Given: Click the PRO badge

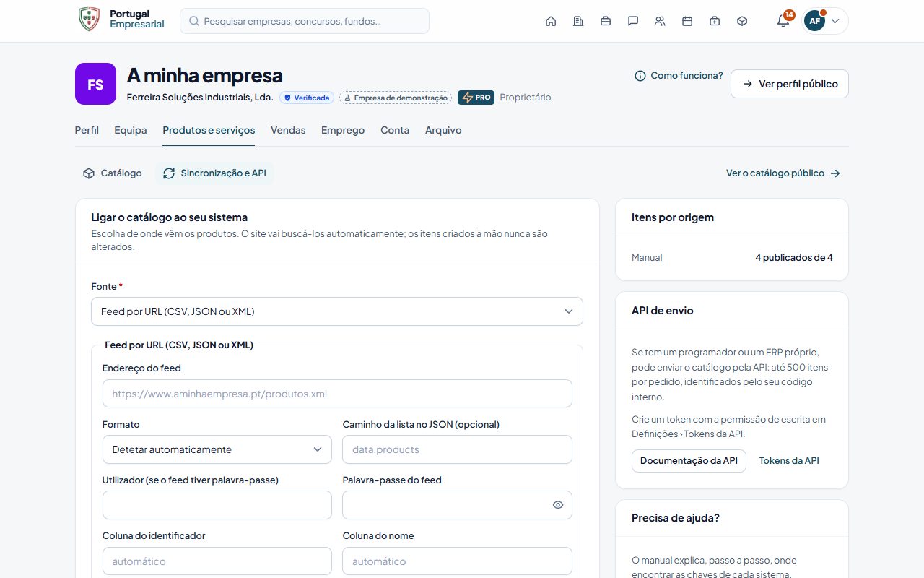Looking at the screenshot, I should tap(476, 98).
